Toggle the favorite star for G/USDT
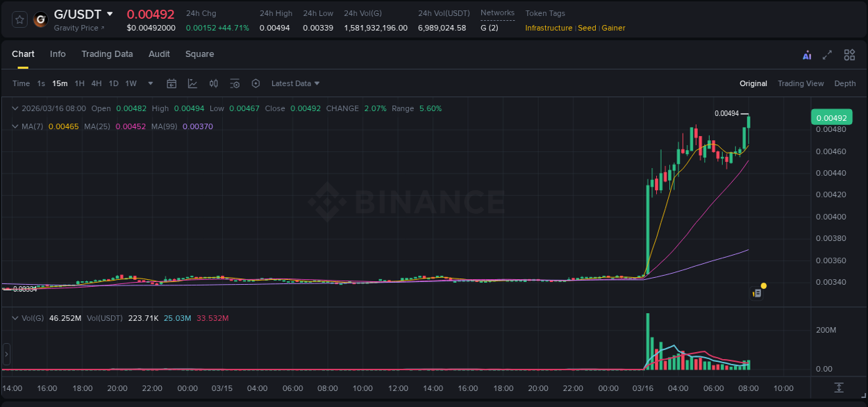Viewport: 868px width, 407px height. point(19,19)
